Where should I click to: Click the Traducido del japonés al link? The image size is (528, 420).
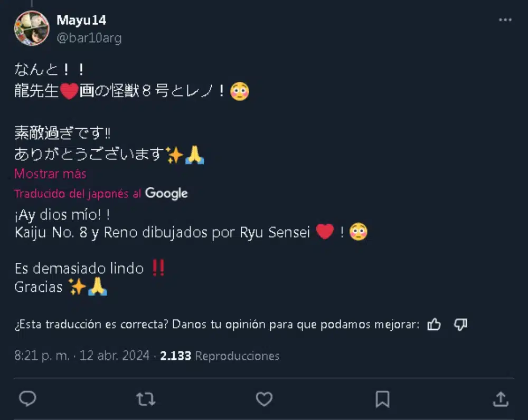(78, 194)
